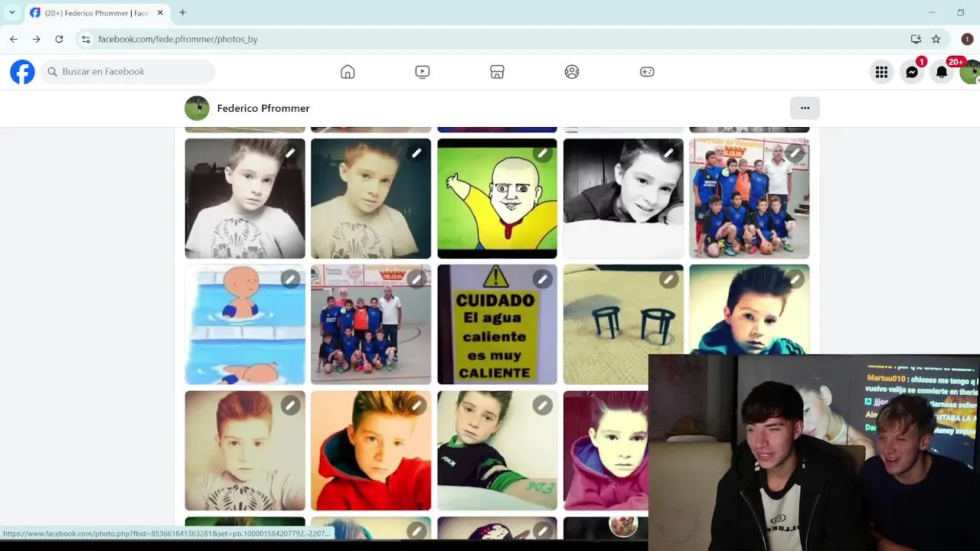Edit the cartoon bald man yellow shirt photo
The width and height of the screenshot is (980, 551).
click(x=543, y=153)
